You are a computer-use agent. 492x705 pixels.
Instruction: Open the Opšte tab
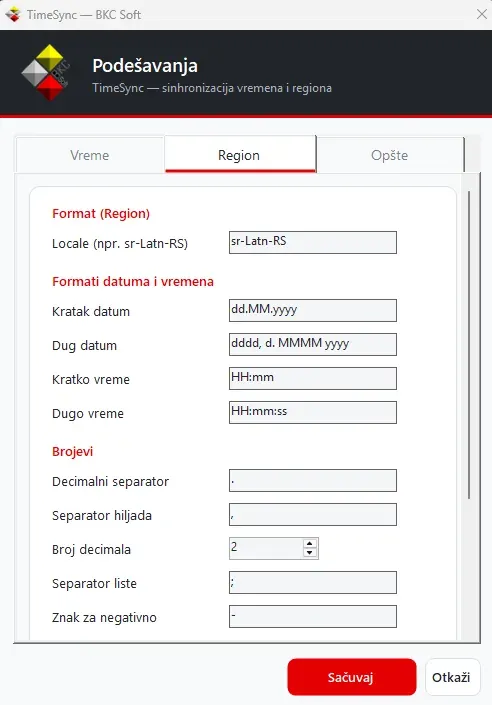click(390, 155)
